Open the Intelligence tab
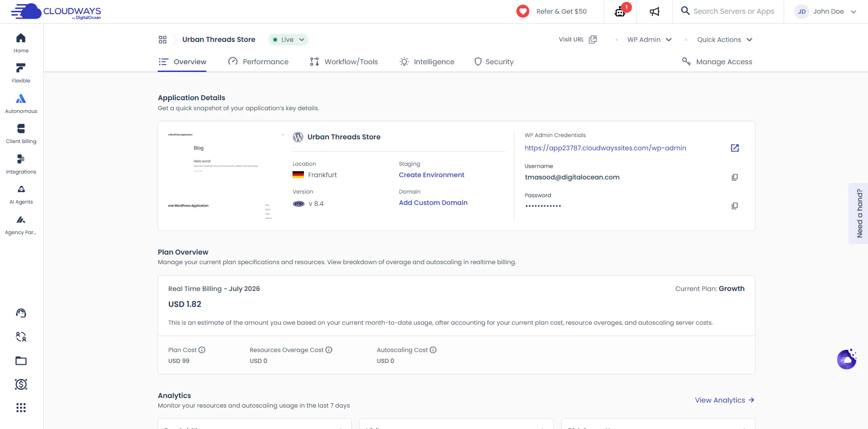This screenshot has width=868, height=429. (x=427, y=62)
